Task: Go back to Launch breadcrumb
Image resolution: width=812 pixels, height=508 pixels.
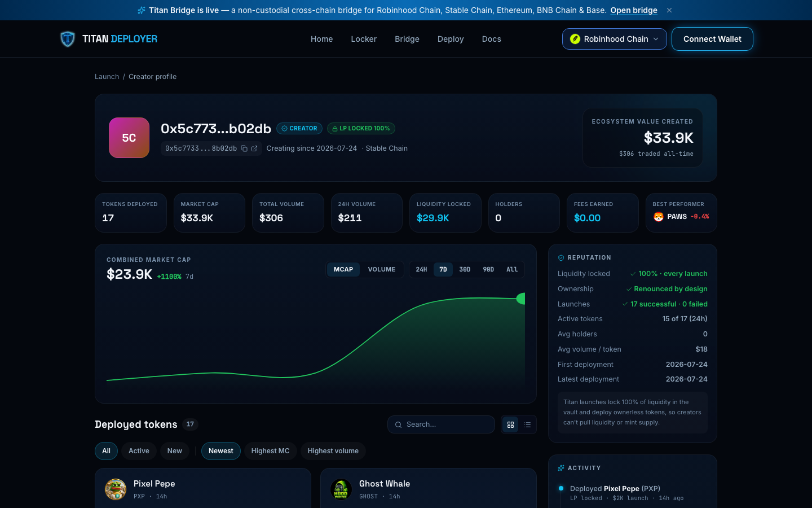Action: (x=107, y=77)
